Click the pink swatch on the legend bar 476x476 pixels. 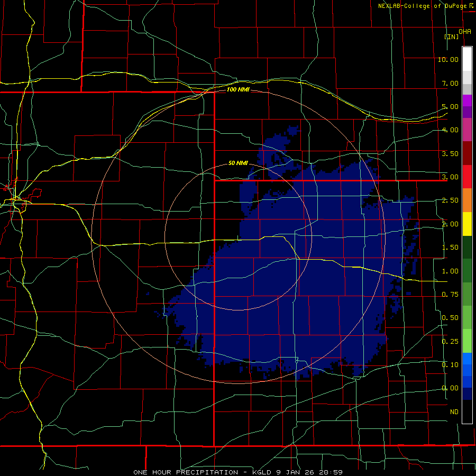point(467,130)
